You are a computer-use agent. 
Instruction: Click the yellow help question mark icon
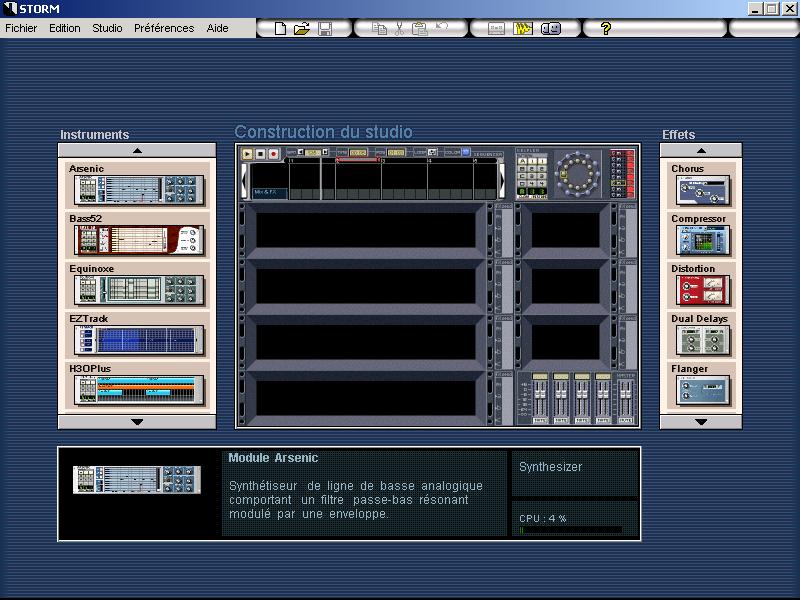(x=605, y=29)
